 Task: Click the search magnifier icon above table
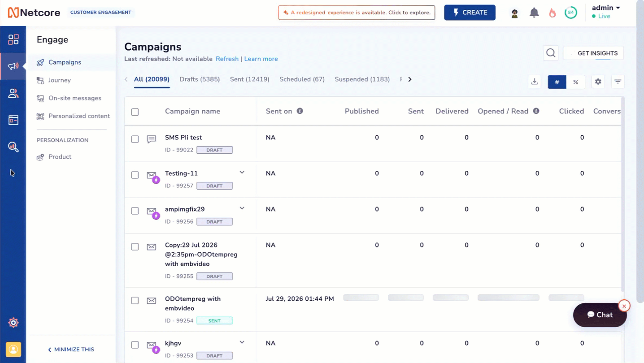point(551,53)
